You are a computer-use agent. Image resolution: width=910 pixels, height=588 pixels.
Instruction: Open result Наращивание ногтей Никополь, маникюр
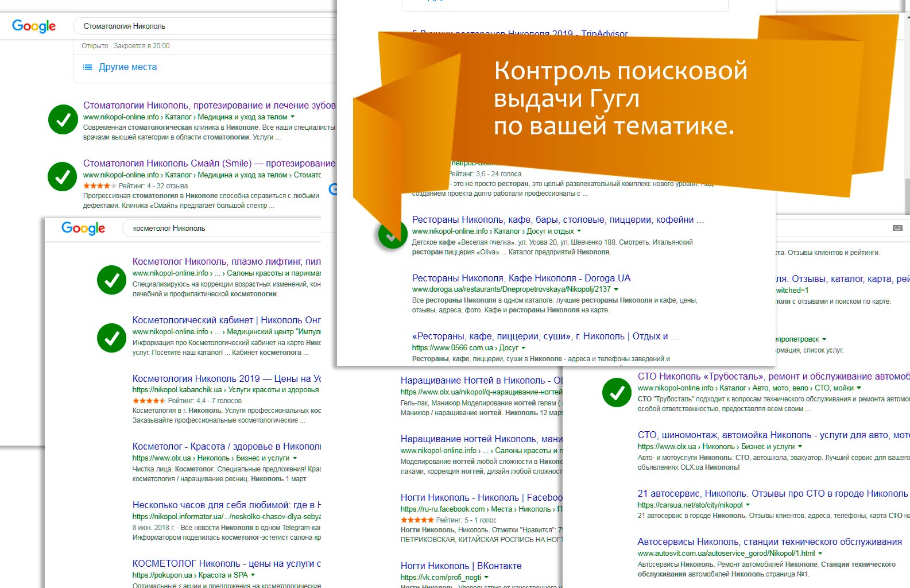click(x=482, y=439)
